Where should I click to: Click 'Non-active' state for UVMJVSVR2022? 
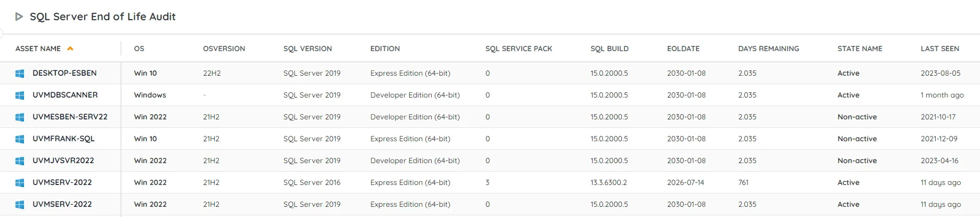point(857,160)
